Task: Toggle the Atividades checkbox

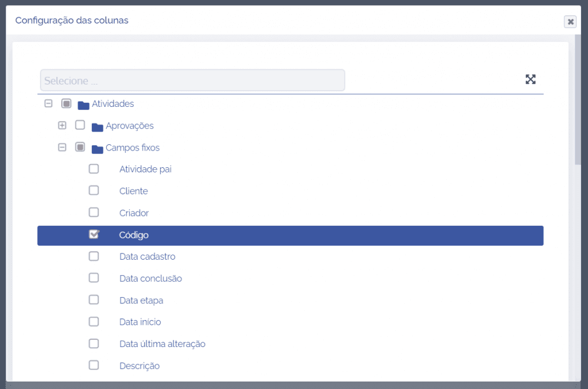Action: (67, 103)
